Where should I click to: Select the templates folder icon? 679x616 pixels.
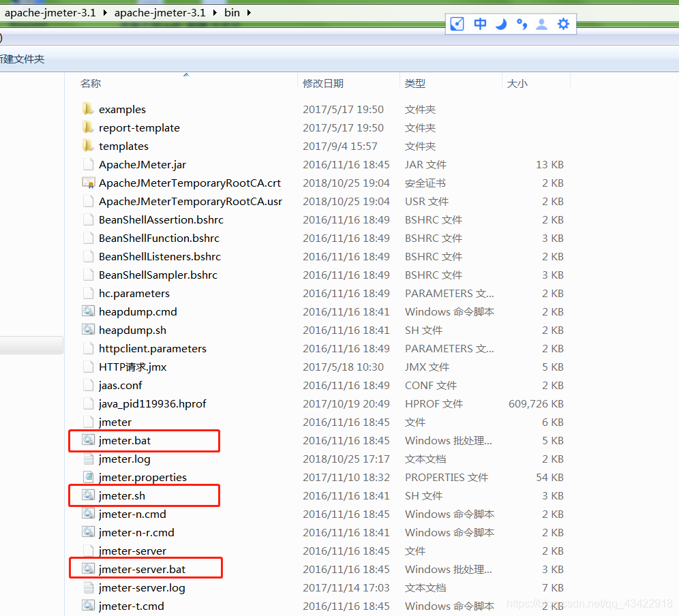coord(88,145)
